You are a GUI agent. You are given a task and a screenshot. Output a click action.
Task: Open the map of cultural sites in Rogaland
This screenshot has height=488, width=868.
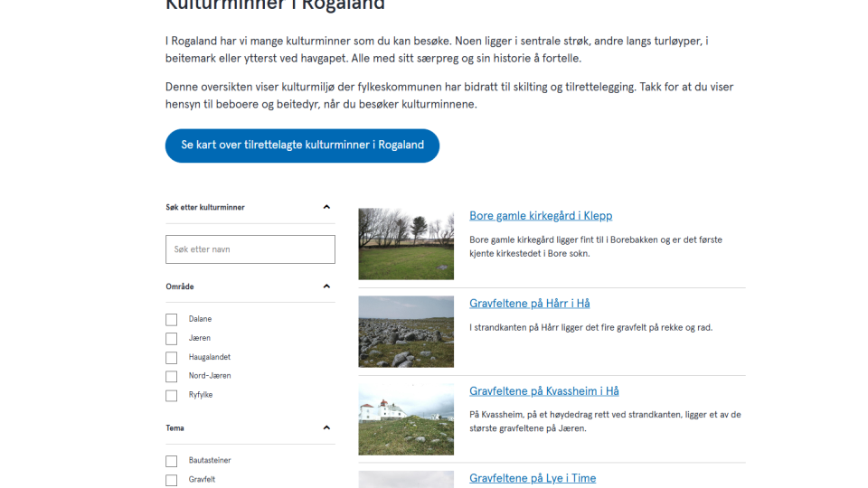302,145
